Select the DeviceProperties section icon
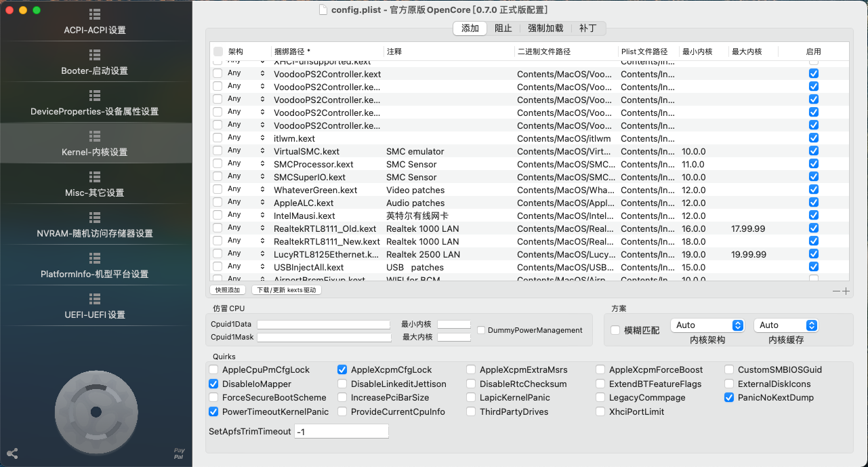 click(x=95, y=96)
